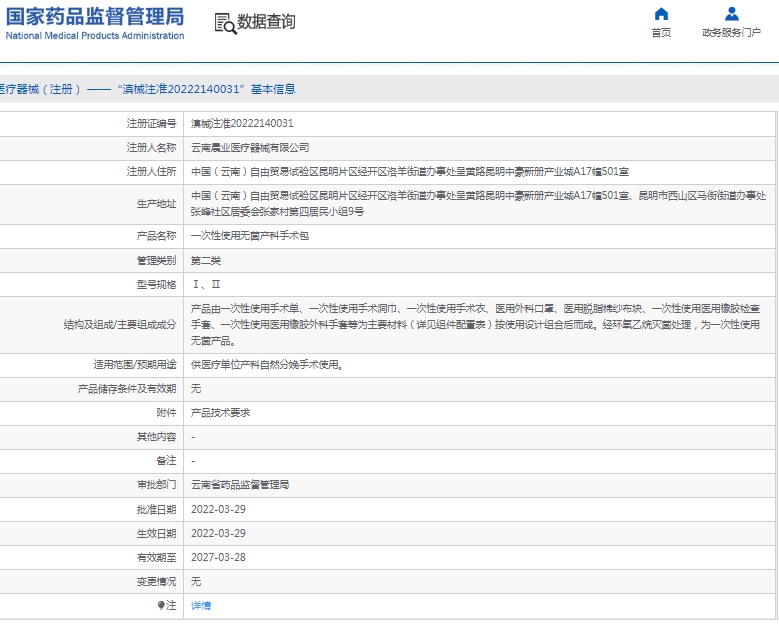Select registration number 滇械注准20222140031 value
This screenshot has height=625, width=779.
242,123
